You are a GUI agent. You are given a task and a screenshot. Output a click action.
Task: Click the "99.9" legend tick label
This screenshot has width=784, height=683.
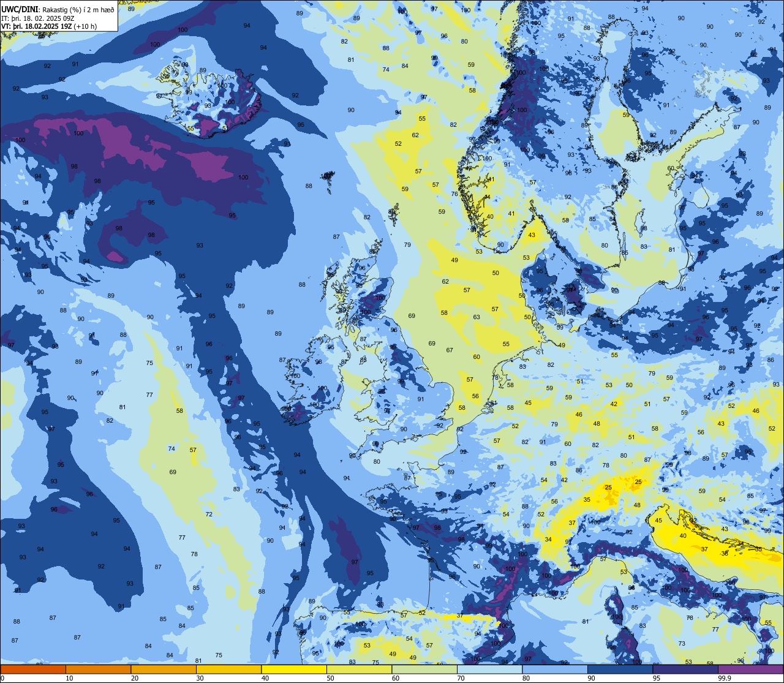[725, 678]
